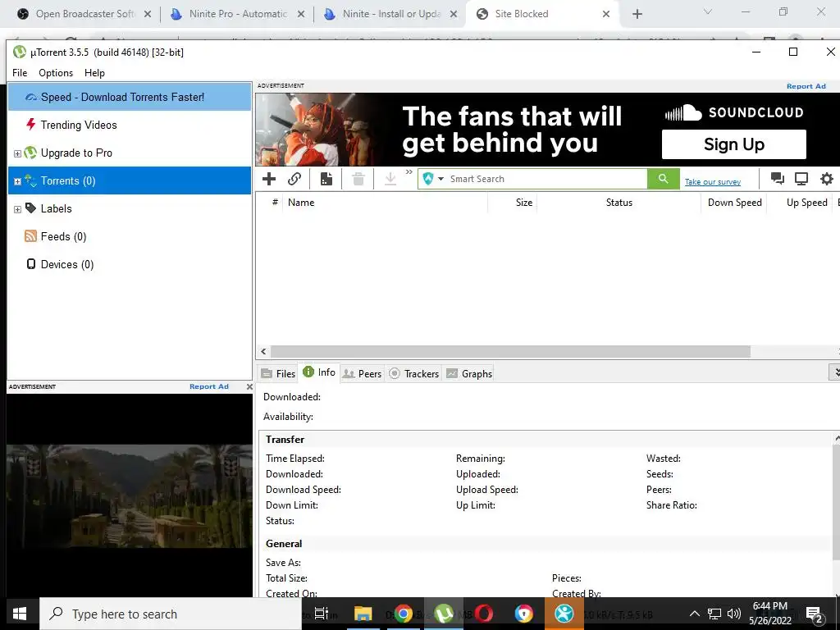Expand the Torrents tree node
The image size is (840, 630).
(x=17, y=181)
